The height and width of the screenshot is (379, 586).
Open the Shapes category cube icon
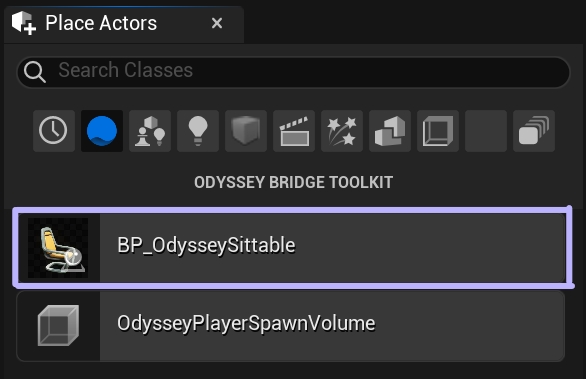pyautogui.click(x=246, y=131)
